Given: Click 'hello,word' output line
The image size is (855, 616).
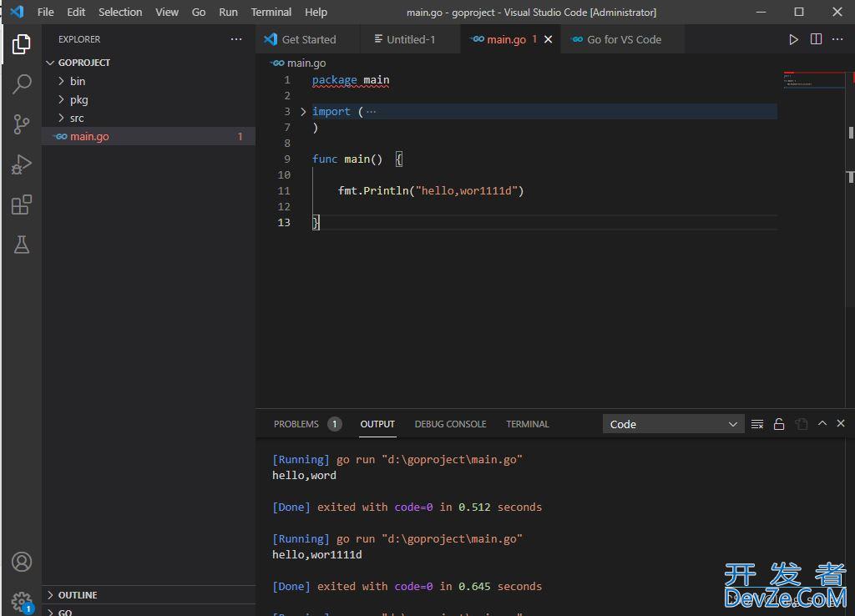Looking at the screenshot, I should [304, 476].
